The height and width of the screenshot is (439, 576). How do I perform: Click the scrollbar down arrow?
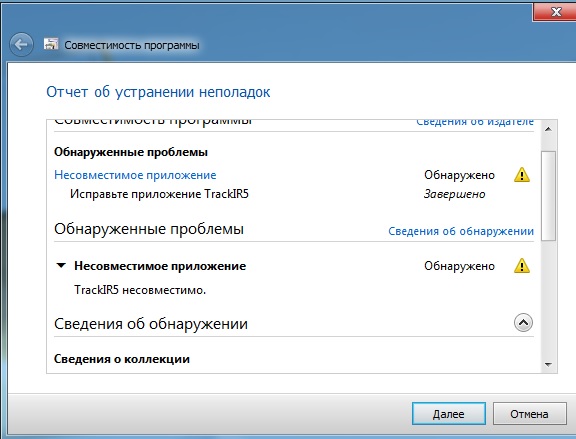point(548,364)
